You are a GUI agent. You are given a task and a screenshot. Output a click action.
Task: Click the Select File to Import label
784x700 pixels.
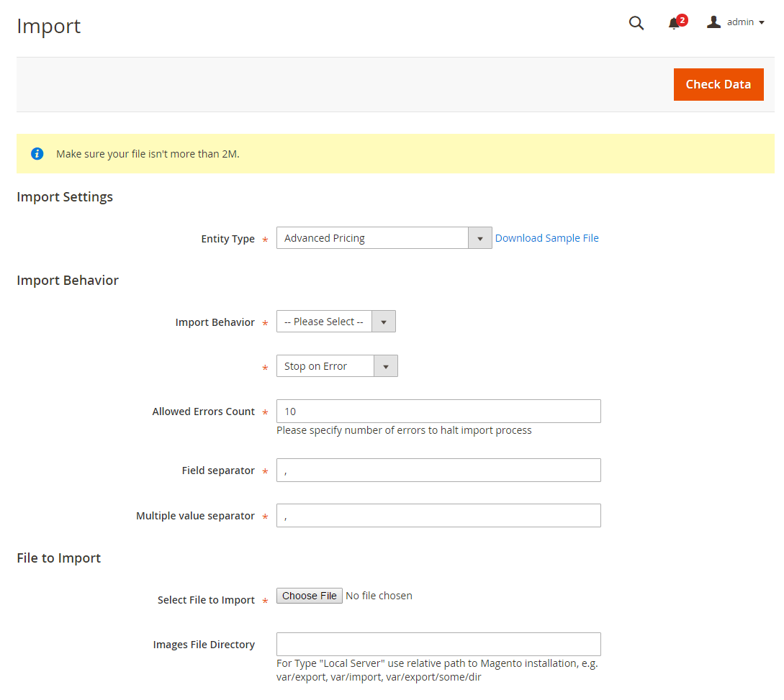pyautogui.click(x=206, y=600)
